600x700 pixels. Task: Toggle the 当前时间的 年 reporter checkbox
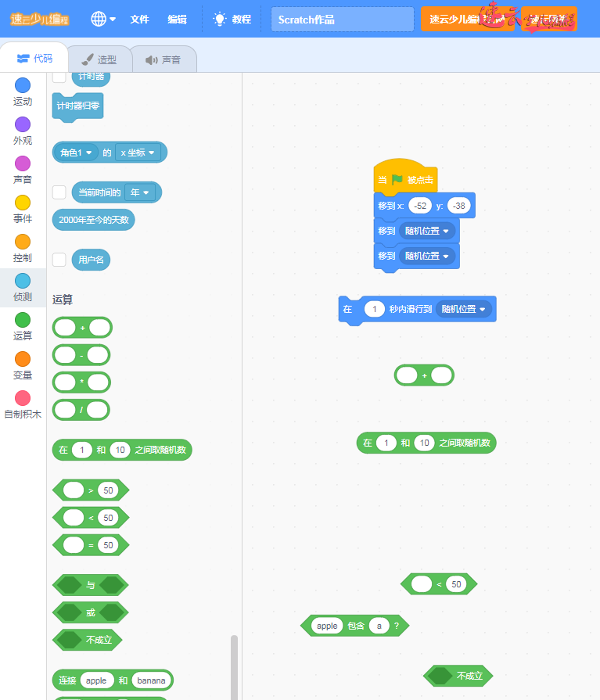tap(59, 192)
